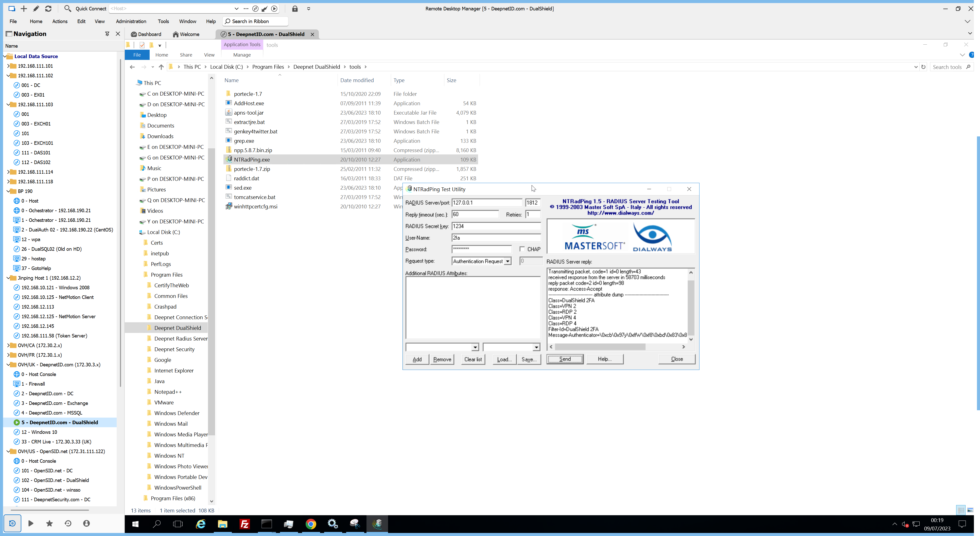The image size is (980, 536).
Task: Click the Clear list button
Action: 473,359
